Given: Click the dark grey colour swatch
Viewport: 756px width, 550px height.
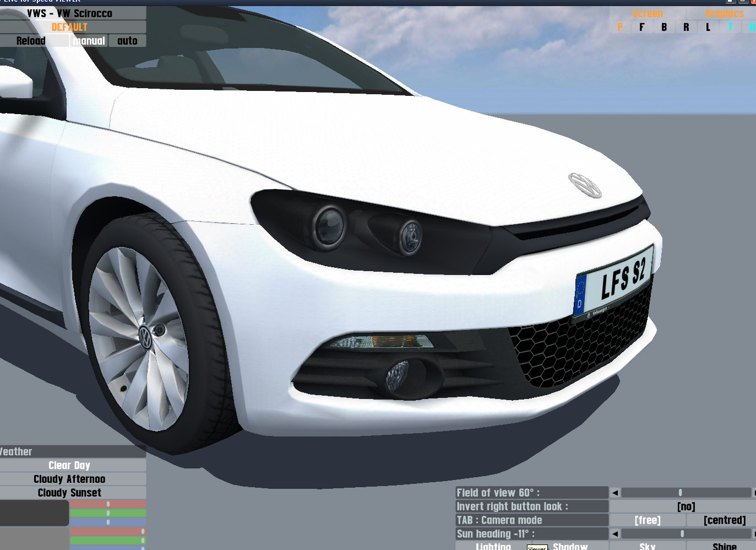Looking at the screenshot, I should click(x=34, y=513).
